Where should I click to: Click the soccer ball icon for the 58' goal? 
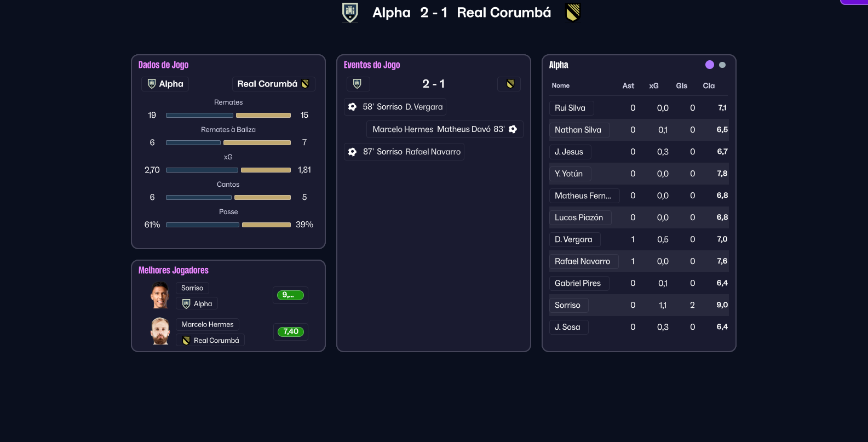click(x=353, y=107)
